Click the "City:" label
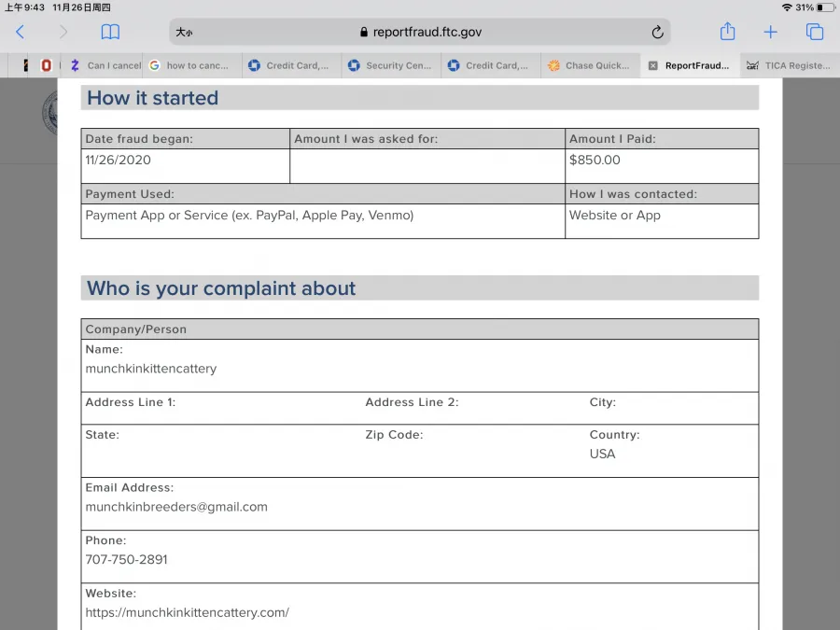The height and width of the screenshot is (630, 840). tap(603, 402)
